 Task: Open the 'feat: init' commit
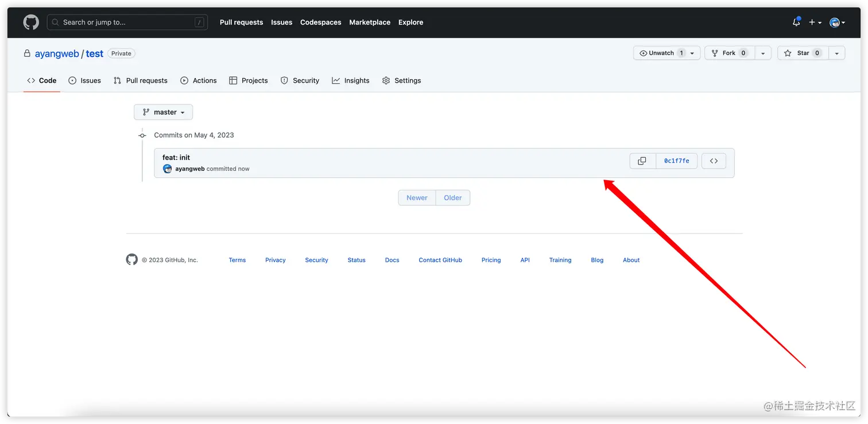[176, 157]
